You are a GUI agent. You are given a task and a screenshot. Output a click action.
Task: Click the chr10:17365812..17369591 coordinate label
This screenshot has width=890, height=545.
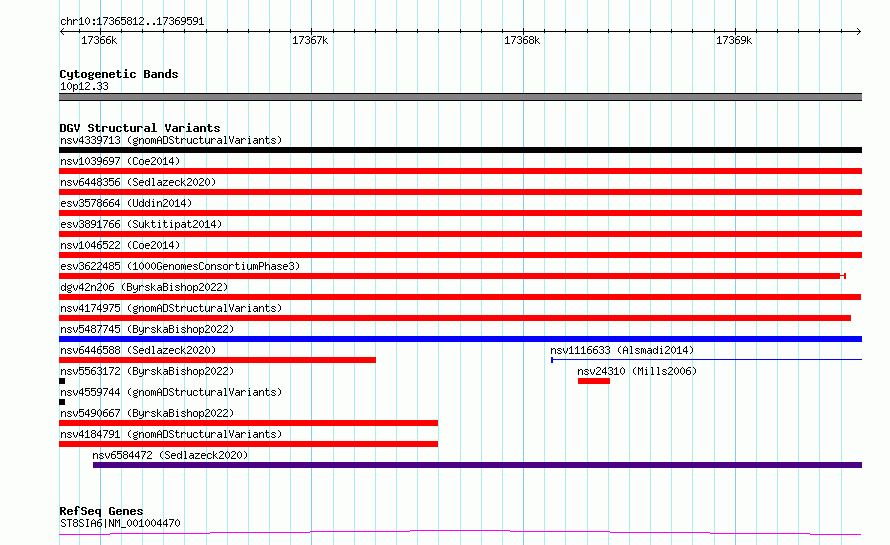(x=132, y=21)
